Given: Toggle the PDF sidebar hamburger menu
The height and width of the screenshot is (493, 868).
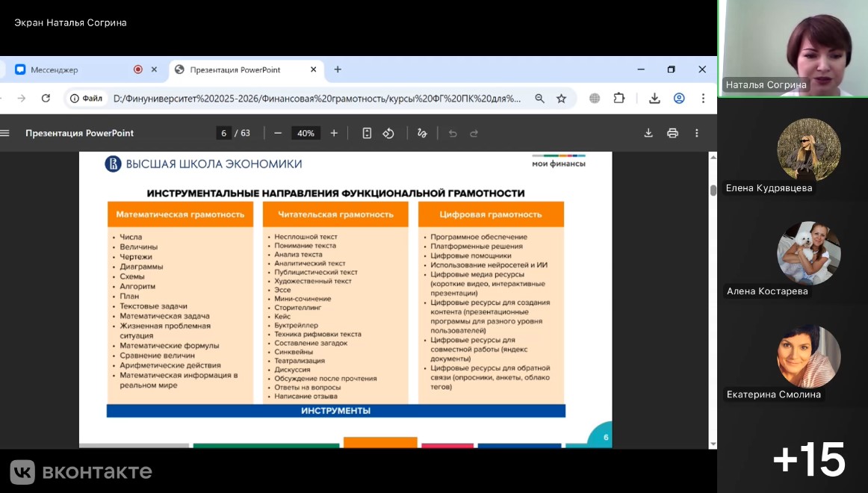Looking at the screenshot, I should pos(5,133).
